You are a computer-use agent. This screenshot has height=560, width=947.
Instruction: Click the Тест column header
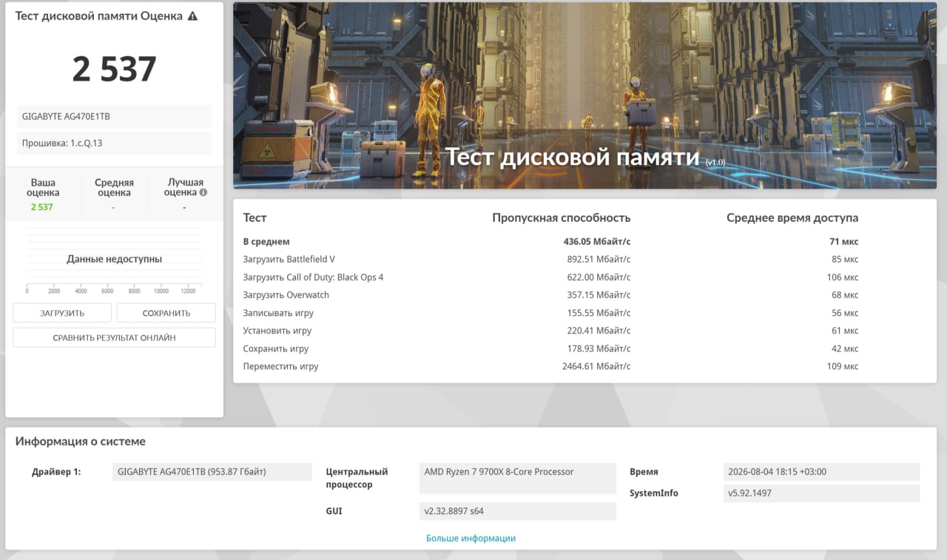pos(255,217)
